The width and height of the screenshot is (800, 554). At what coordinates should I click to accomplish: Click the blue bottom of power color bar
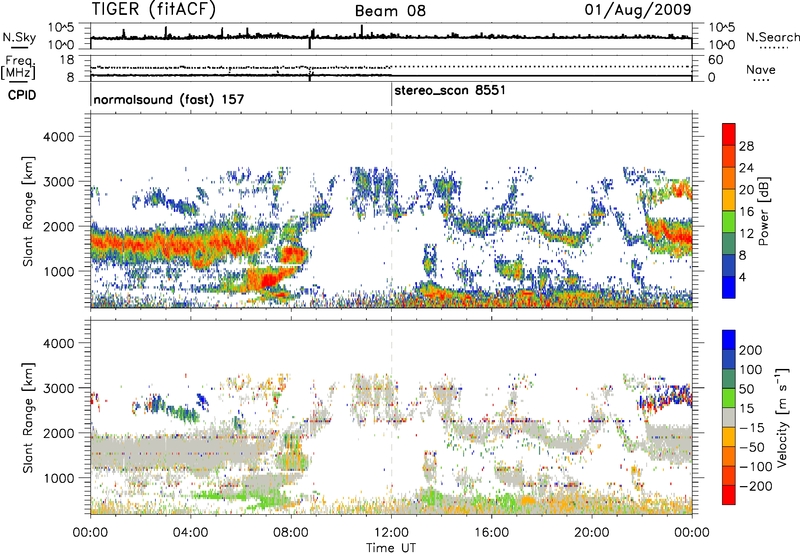click(x=729, y=287)
